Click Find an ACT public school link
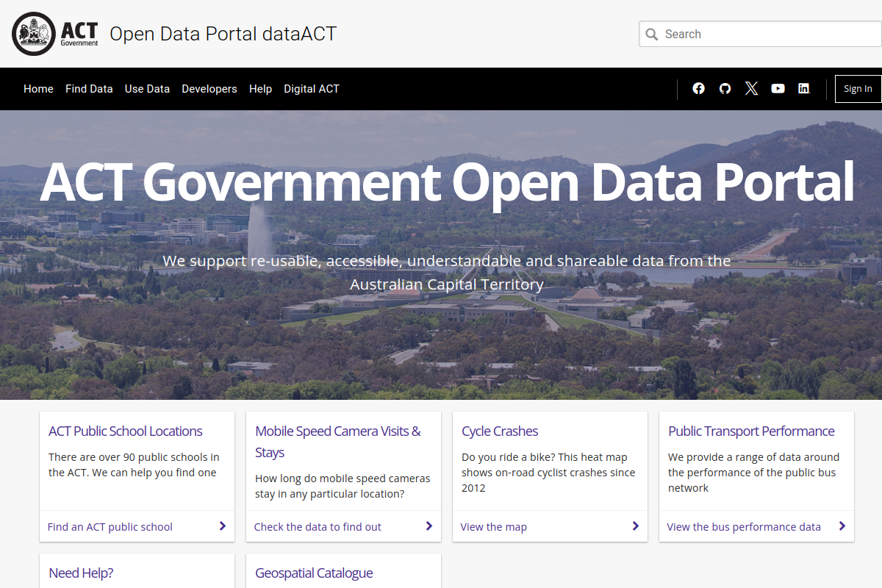 point(110,527)
